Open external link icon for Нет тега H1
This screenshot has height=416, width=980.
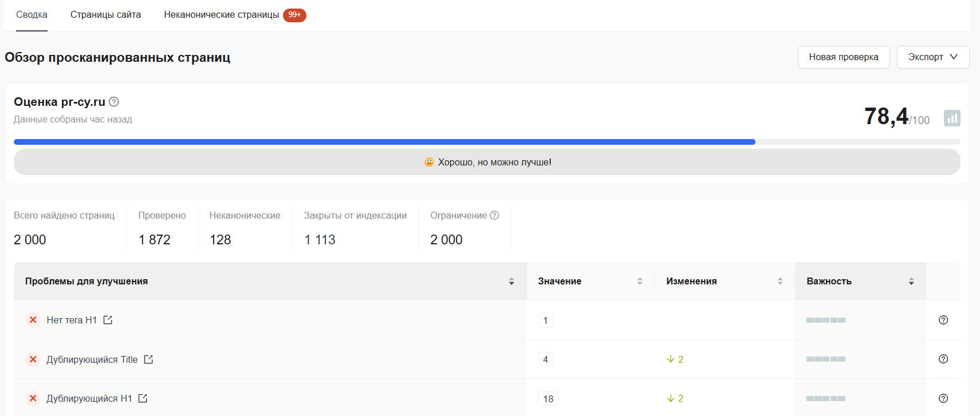[x=108, y=320]
